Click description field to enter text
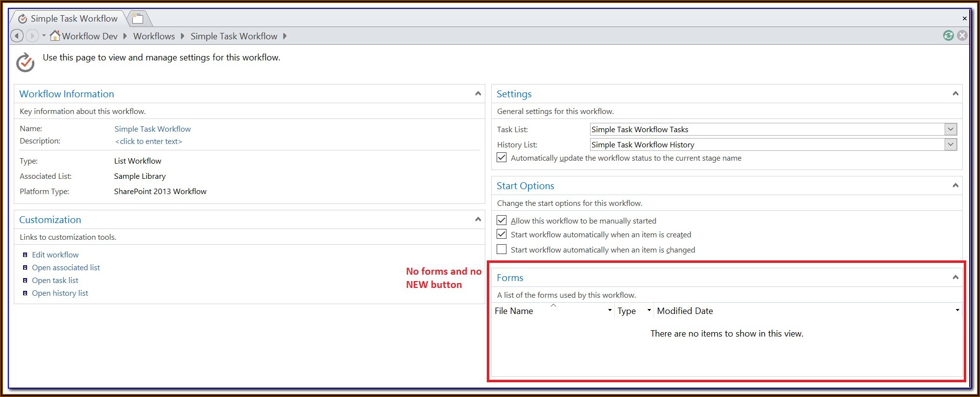This screenshot has width=980, height=397. point(148,142)
